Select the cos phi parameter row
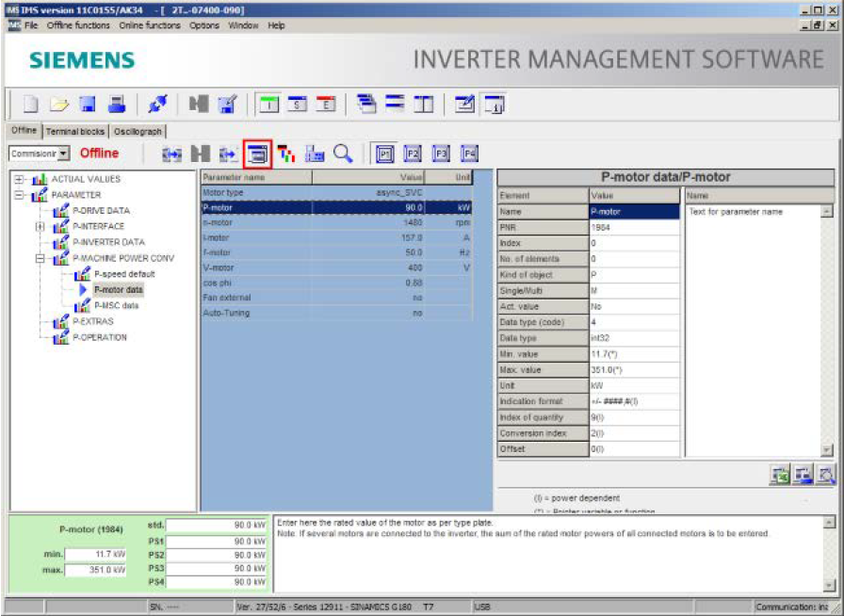 (337, 283)
